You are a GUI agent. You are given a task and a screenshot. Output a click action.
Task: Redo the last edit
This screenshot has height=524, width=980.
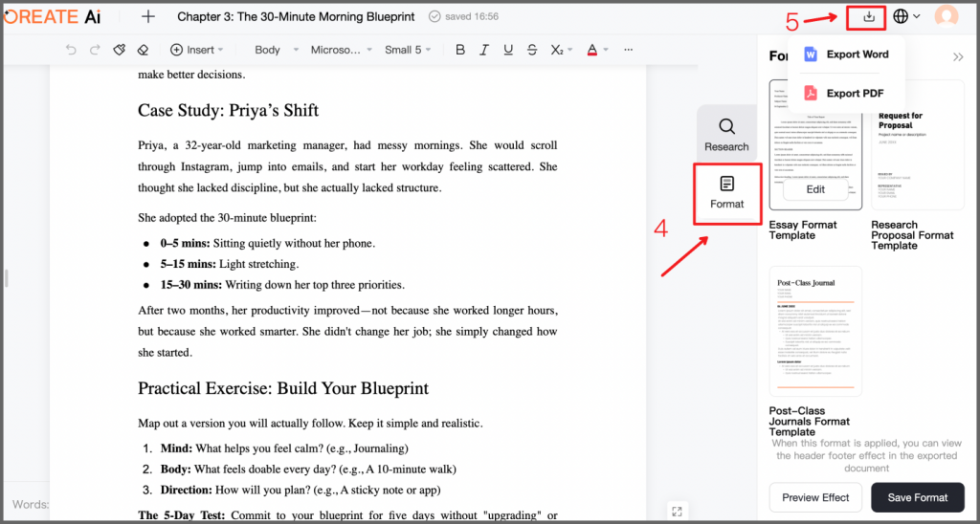tap(95, 50)
